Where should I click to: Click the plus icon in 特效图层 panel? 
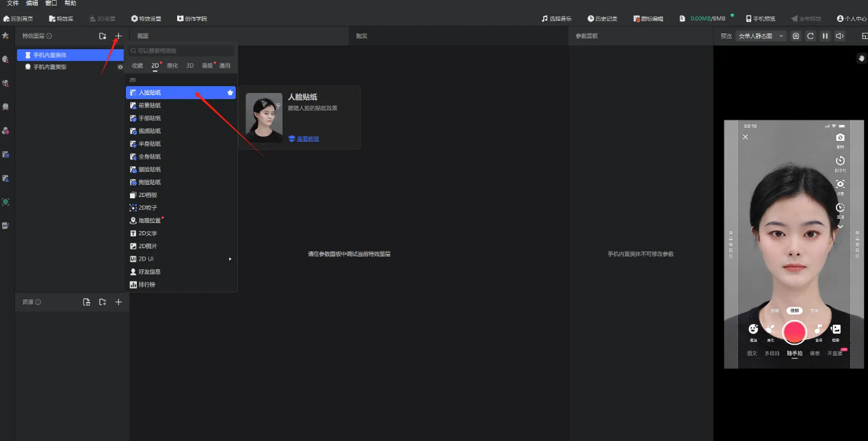point(118,36)
